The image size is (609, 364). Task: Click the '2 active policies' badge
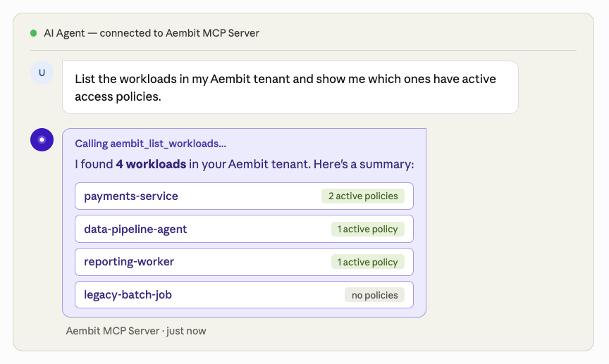(x=363, y=196)
